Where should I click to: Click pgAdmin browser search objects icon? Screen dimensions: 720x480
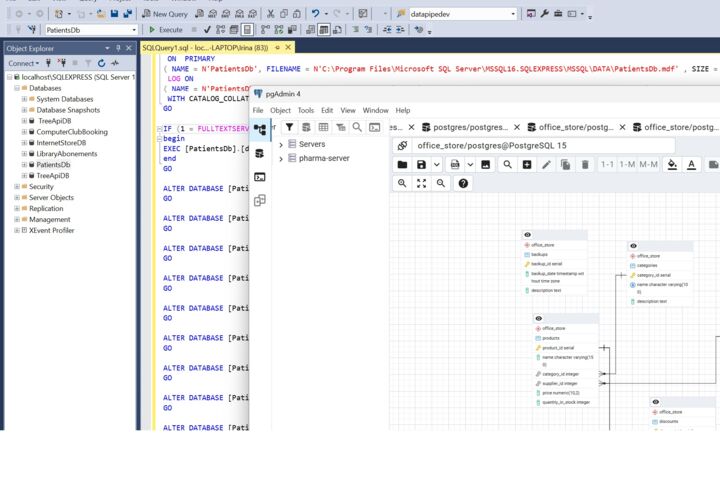pos(357,127)
